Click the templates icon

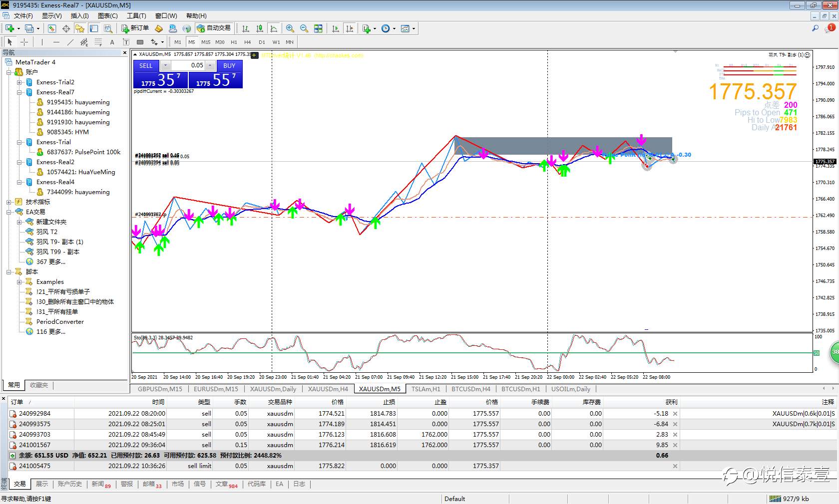(405, 28)
